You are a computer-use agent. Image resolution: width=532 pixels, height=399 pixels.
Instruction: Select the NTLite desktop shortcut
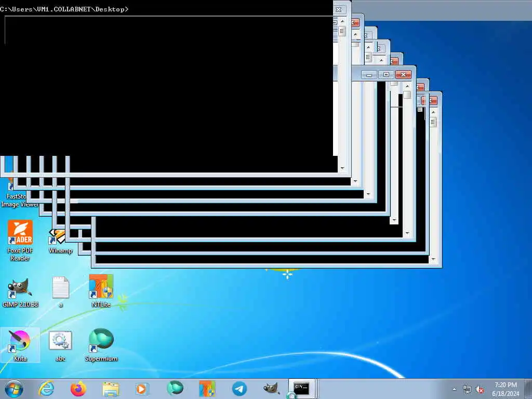tap(101, 291)
